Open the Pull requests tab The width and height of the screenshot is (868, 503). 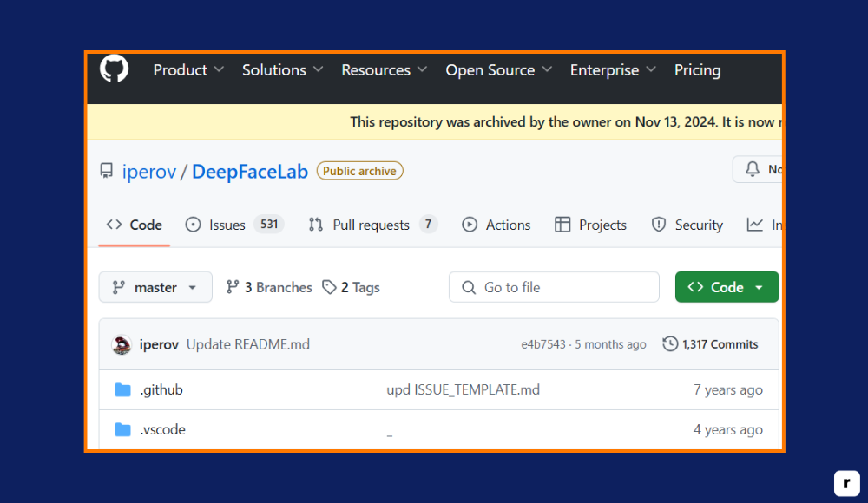[372, 225]
